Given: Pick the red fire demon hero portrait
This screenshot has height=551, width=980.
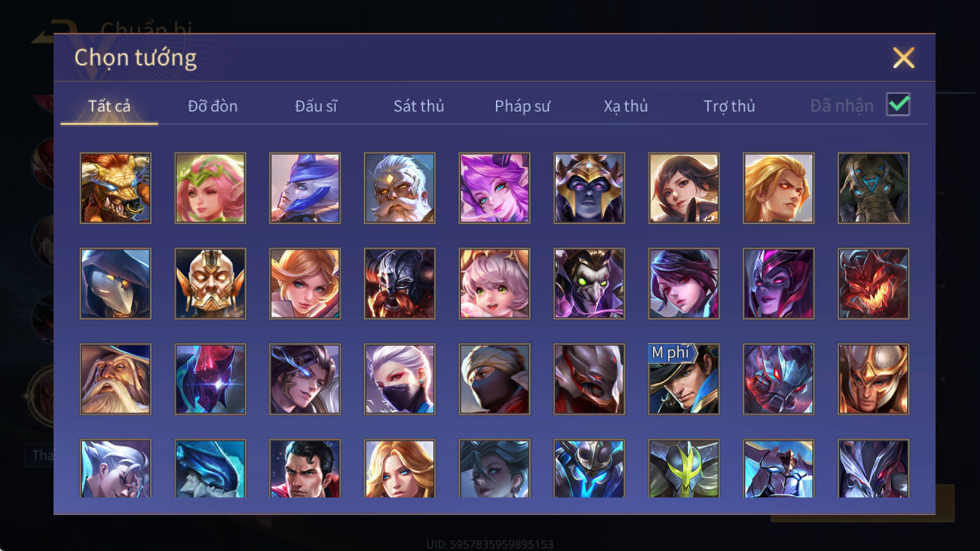Looking at the screenshot, I should click(873, 283).
